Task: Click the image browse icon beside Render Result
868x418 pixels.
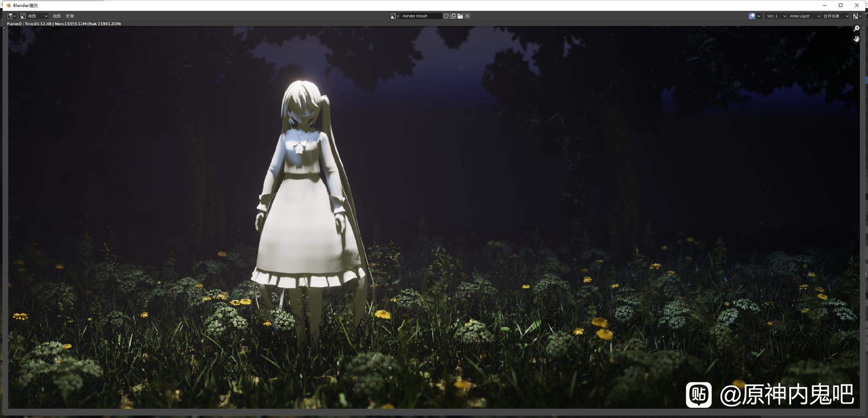Action: [x=395, y=16]
